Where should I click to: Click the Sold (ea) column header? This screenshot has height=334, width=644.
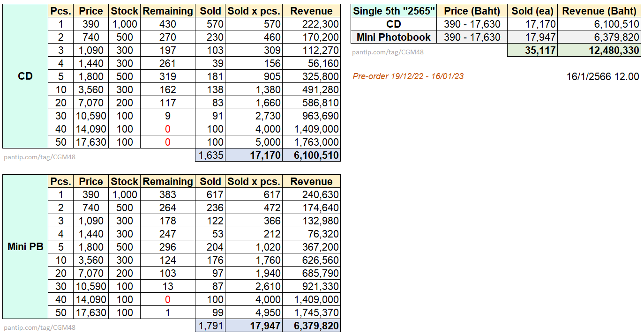(532, 11)
